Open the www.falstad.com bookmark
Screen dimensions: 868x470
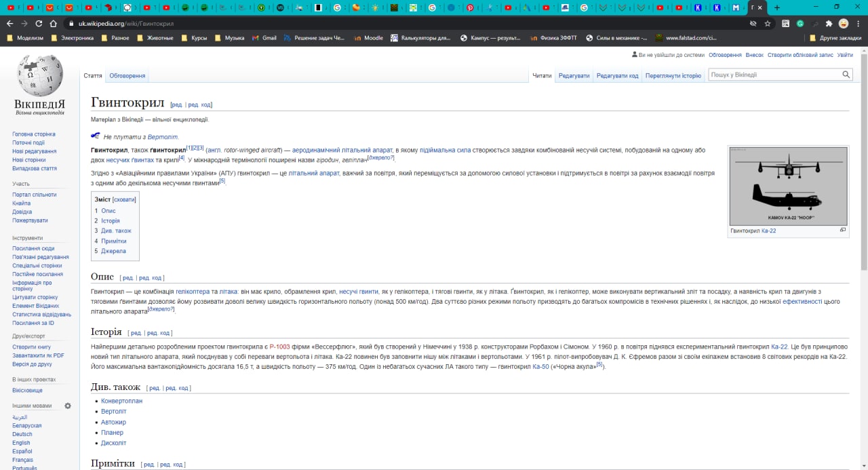click(x=686, y=38)
